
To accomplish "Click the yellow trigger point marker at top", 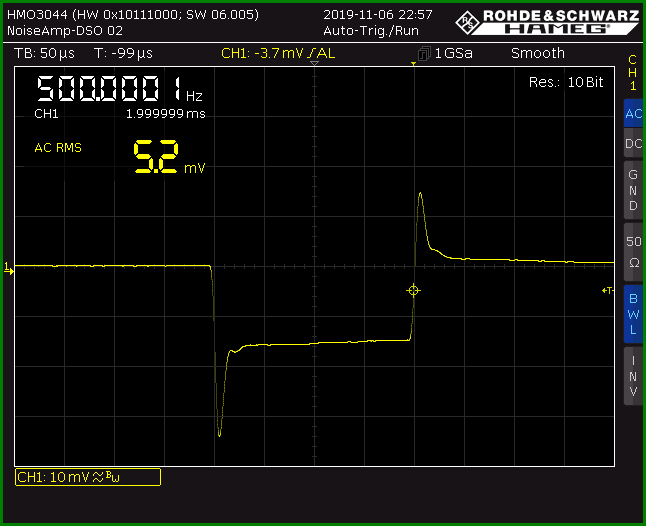I will coord(413,64).
